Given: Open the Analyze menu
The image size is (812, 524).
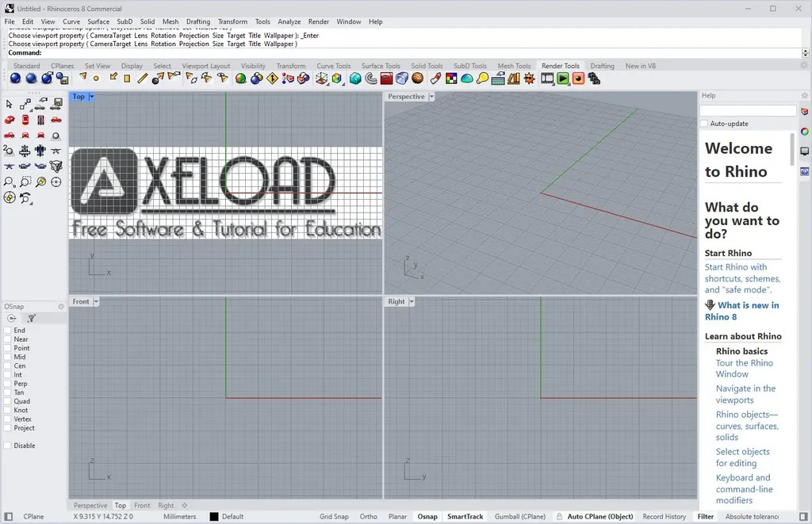Looking at the screenshot, I should point(289,21).
